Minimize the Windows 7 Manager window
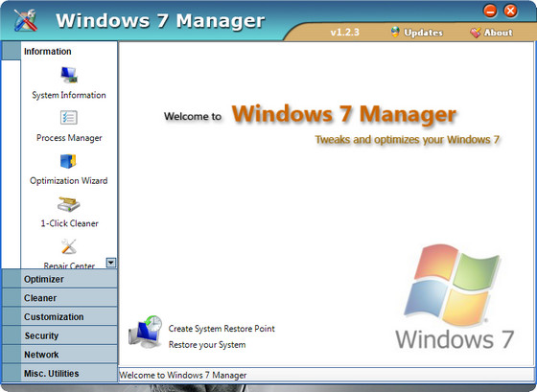 (490, 11)
